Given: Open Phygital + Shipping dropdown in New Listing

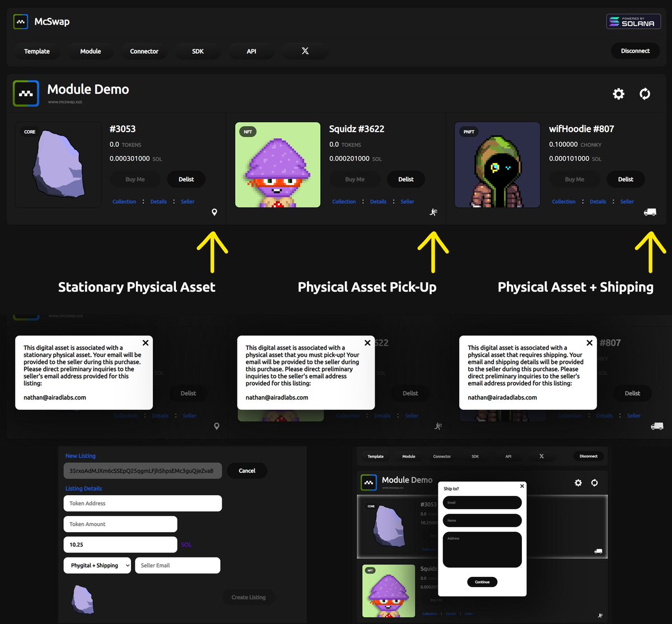Looking at the screenshot, I should coord(97,565).
